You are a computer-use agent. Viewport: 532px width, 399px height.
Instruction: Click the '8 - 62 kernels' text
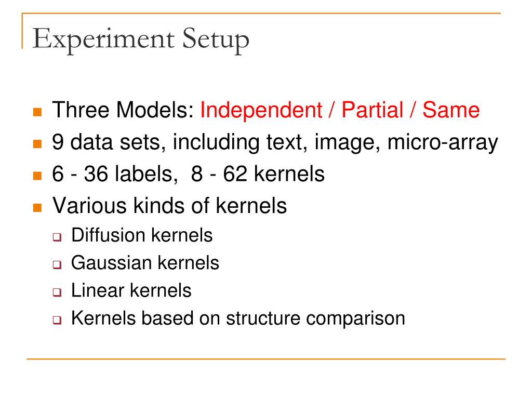coord(258,174)
